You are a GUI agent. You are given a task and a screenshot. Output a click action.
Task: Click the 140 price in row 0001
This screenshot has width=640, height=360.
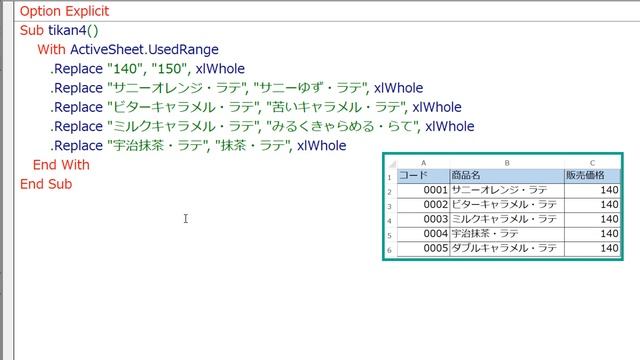point(592,190)
